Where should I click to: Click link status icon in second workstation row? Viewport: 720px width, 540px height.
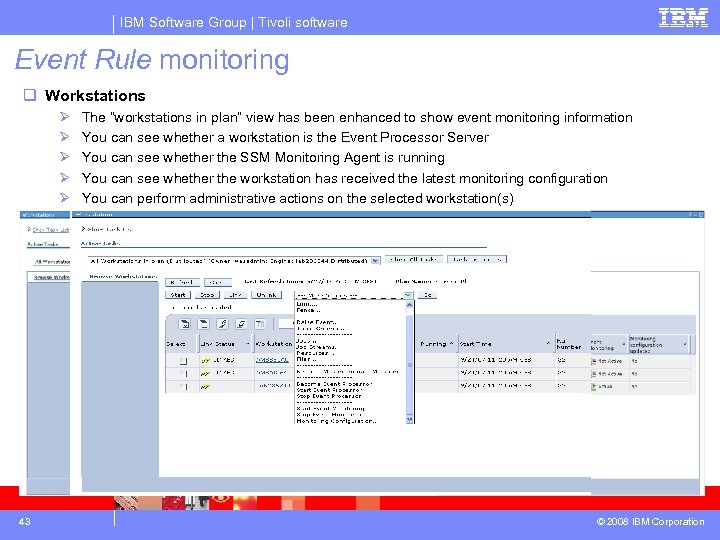click(x=206, y=373)
